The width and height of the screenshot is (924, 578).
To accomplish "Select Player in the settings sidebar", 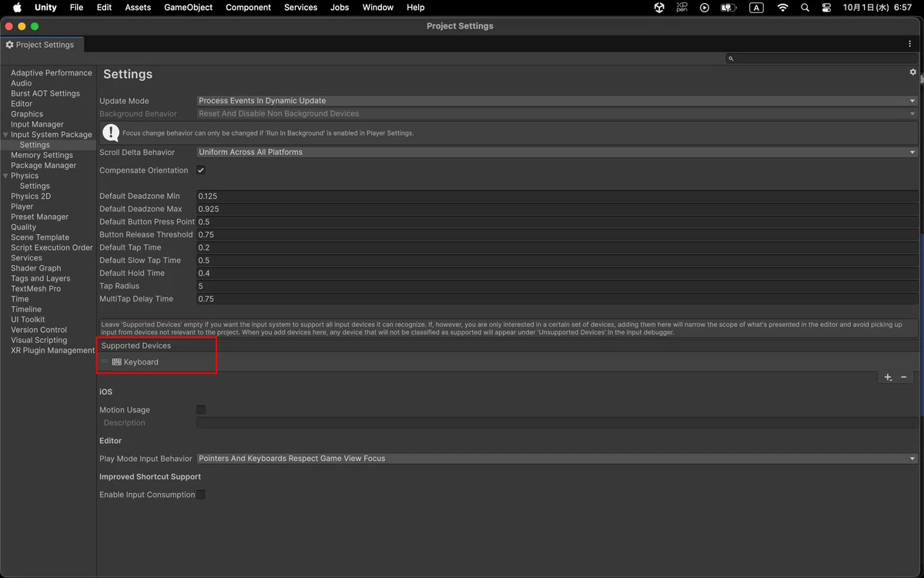I will coord(22,207).
